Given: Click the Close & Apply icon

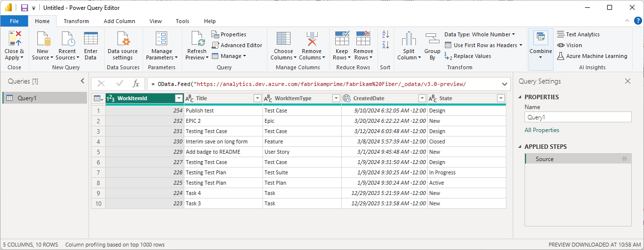Looking at the screenshot, I should 14,39.
